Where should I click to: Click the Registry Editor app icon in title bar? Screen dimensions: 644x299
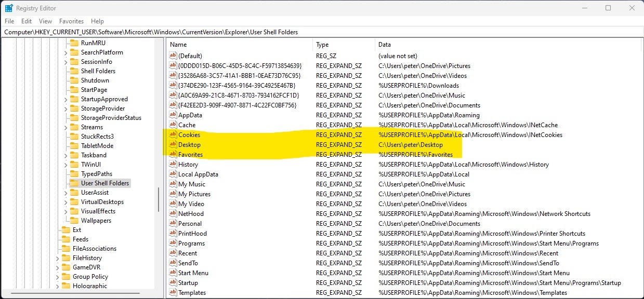(x=9, y=8)
